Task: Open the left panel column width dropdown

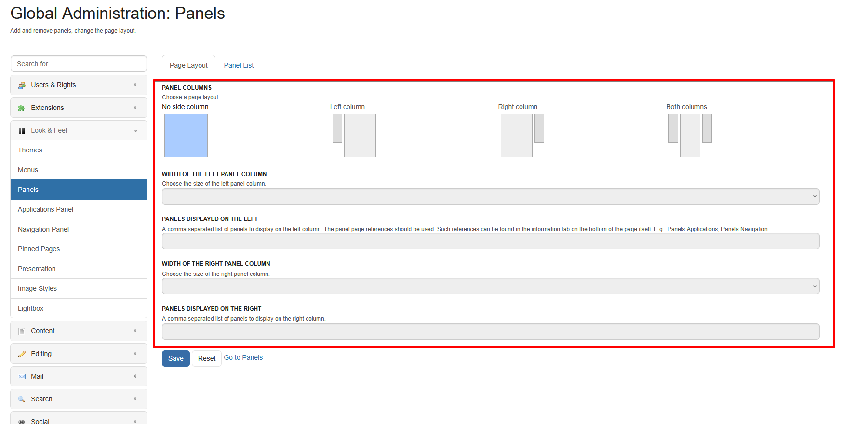Action: tap(491, 196)
